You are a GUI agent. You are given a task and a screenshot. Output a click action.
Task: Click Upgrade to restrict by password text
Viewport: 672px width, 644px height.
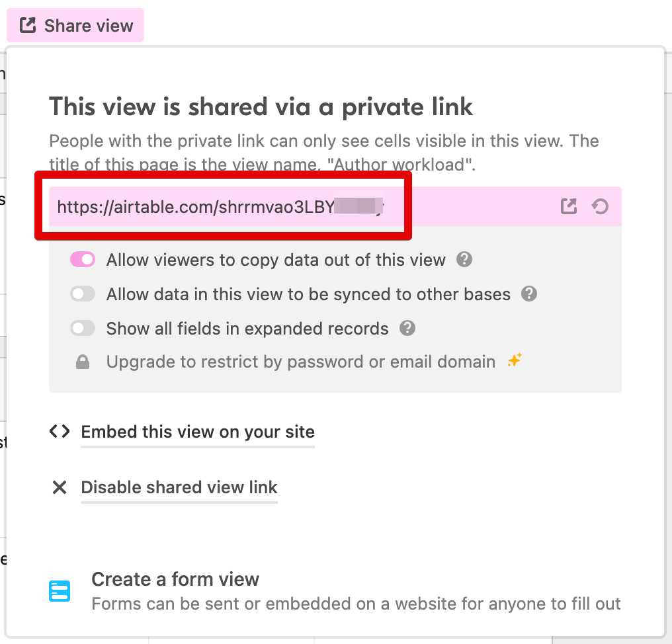pos(301,362)
